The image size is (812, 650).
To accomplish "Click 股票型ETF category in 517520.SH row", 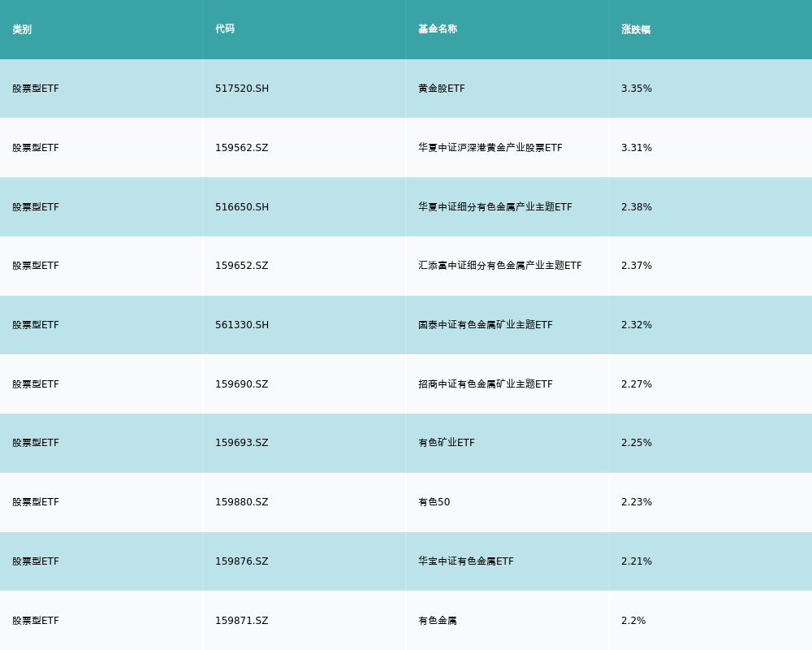I will click(36, 89).
